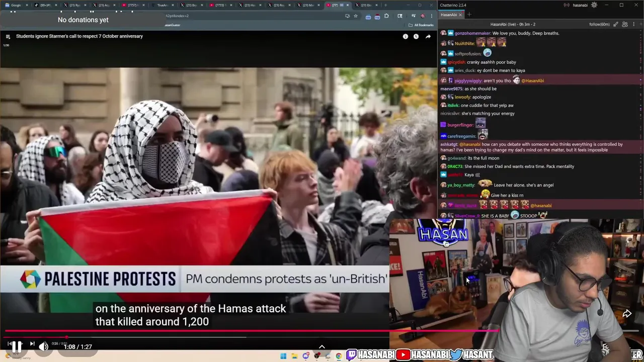Bookmark page with the star icon

tap(355, 16)
